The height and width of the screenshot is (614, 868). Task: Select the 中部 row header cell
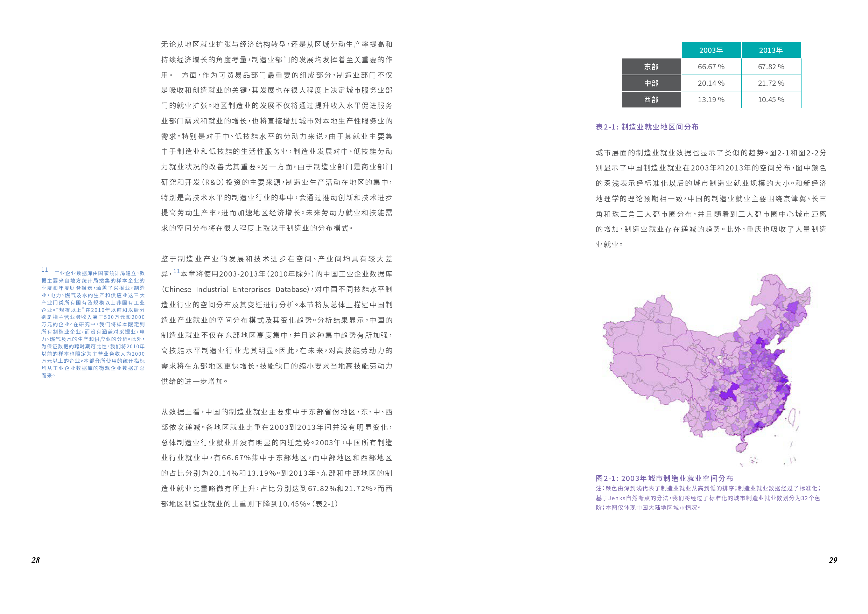[651, 83]
